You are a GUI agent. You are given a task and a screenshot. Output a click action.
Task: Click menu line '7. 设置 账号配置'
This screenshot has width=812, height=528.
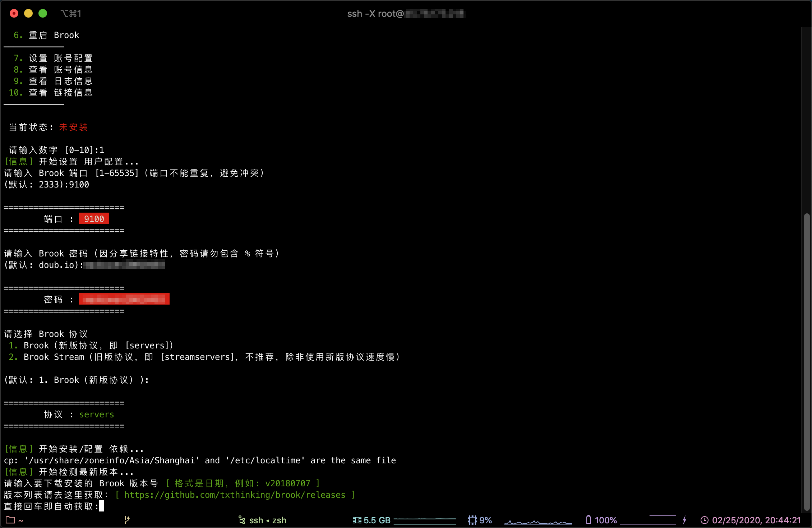(x=53, y=58)
